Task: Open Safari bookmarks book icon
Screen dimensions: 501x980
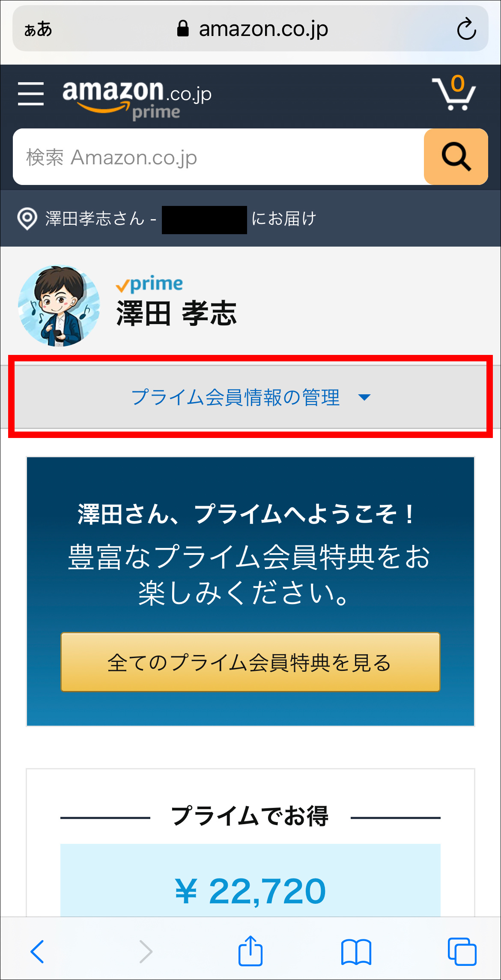Action: (x=356, y=952)
